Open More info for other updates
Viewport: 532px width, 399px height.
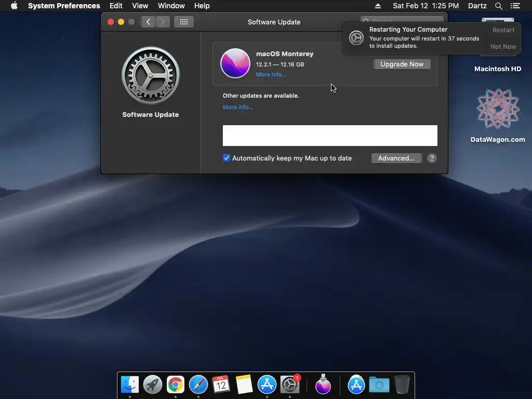click(238, 107)
